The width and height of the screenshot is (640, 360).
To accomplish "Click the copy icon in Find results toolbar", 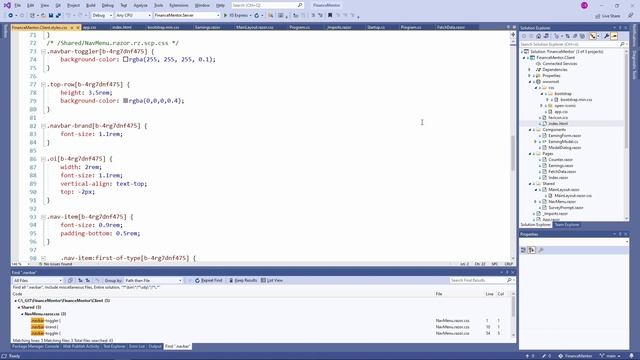I will (70, 281).
